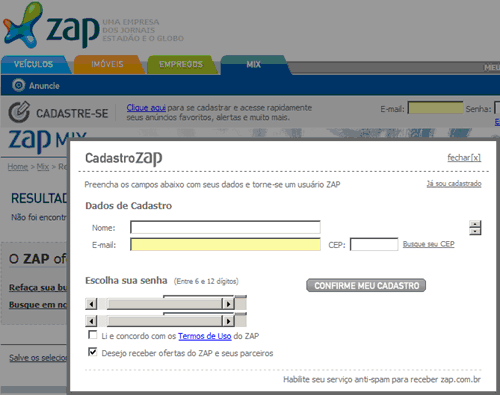Viewport: 500px width, 395px height.
Task: Click left arrow of first password scrollbar
Action: pos(91,304)
